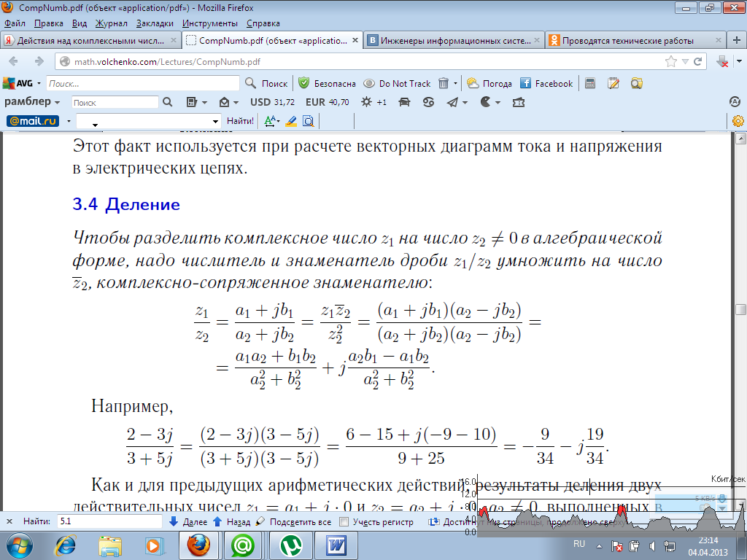747x560 pixels.
Task: Open Rambler games pacman dropdown
Action: coord(489,102)
